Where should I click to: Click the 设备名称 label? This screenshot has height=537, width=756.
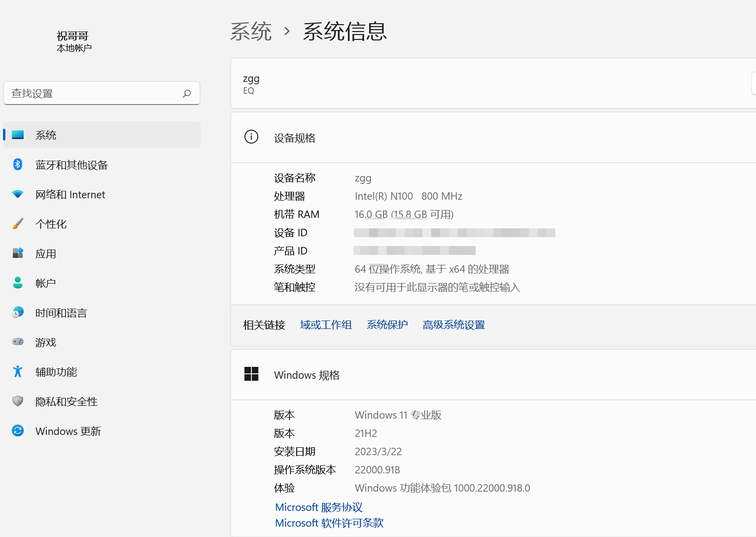click(295, 178)
